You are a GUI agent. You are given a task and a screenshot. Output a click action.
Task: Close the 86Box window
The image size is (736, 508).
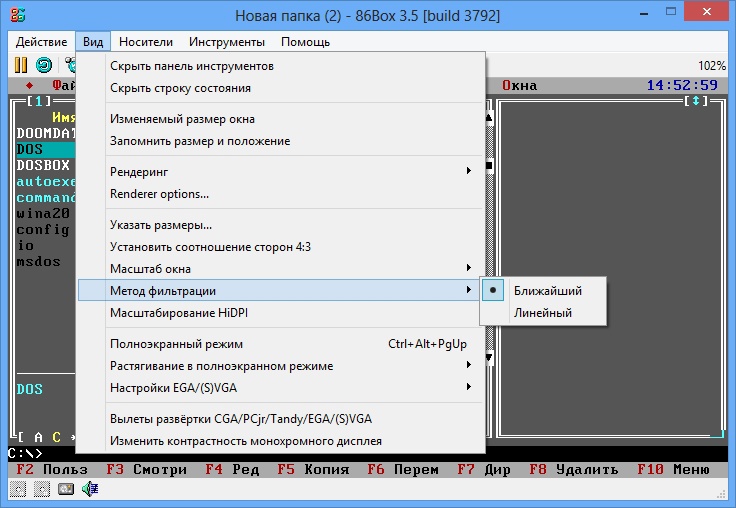[x=706, y=13]
